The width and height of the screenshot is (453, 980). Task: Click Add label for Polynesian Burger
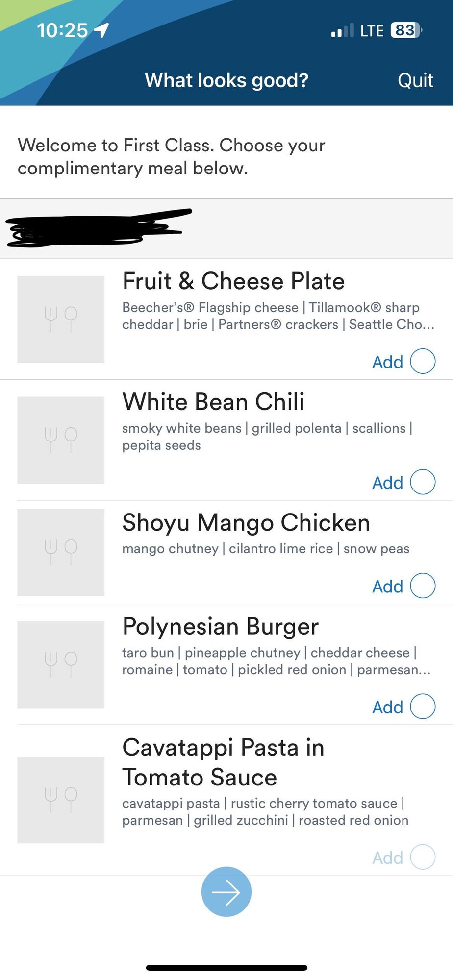coord(387,707)
